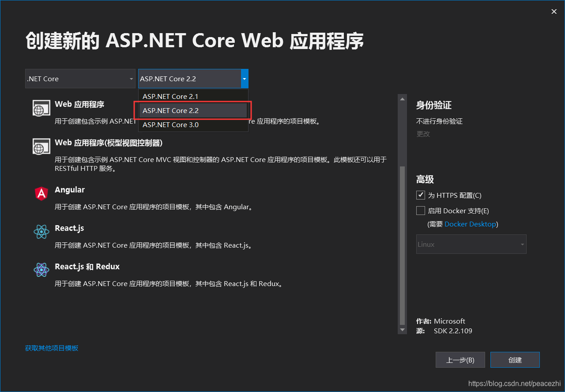
Task: Click the 更改 authentication link
Action: (423, 134)
